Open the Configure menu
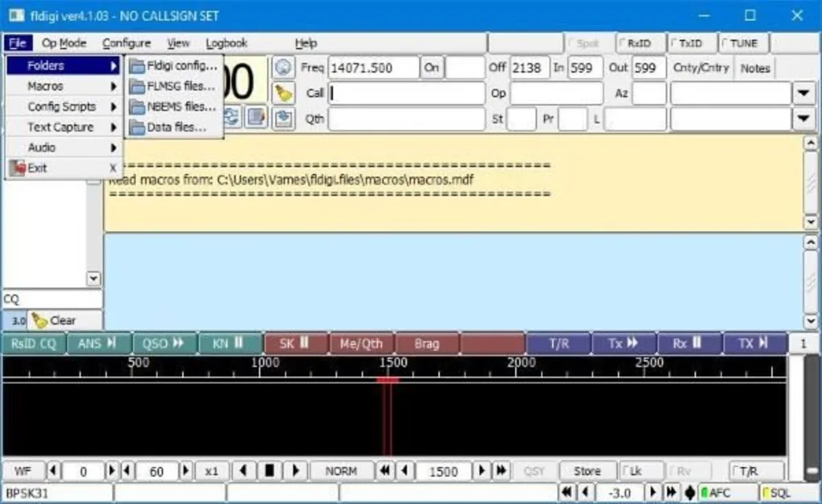Image resolution: width=822 pixels, height=504 pixels. (127, 43)
